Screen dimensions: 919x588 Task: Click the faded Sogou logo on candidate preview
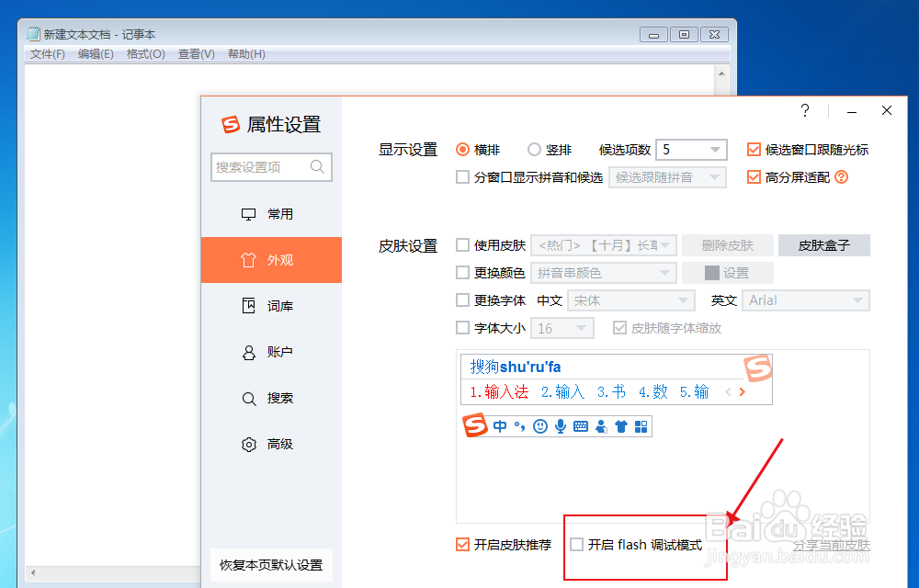tap(758, 367)
